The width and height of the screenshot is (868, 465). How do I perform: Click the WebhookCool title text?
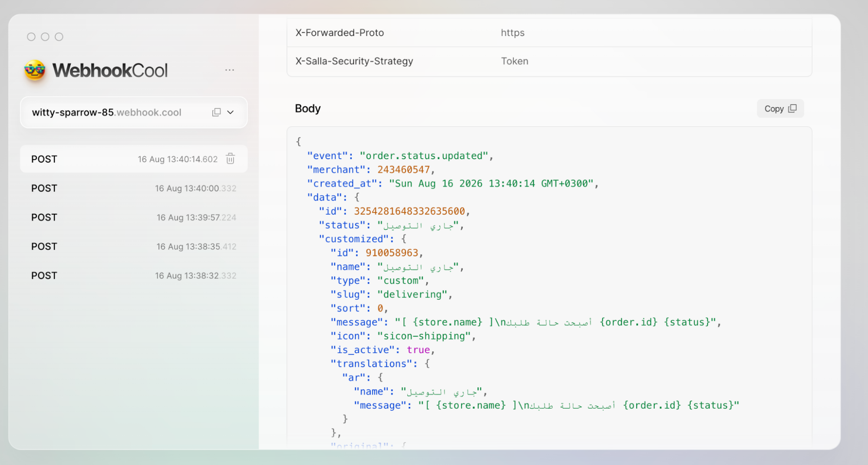pos(110,70)
